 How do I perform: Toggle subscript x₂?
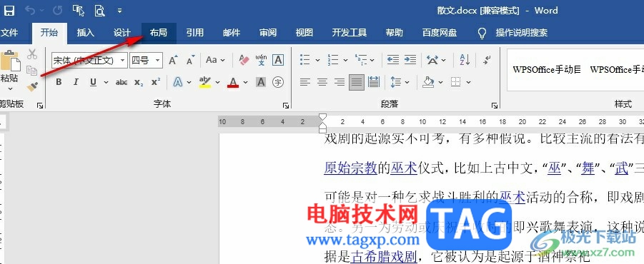pyautogui.click(x=139, y=82)
